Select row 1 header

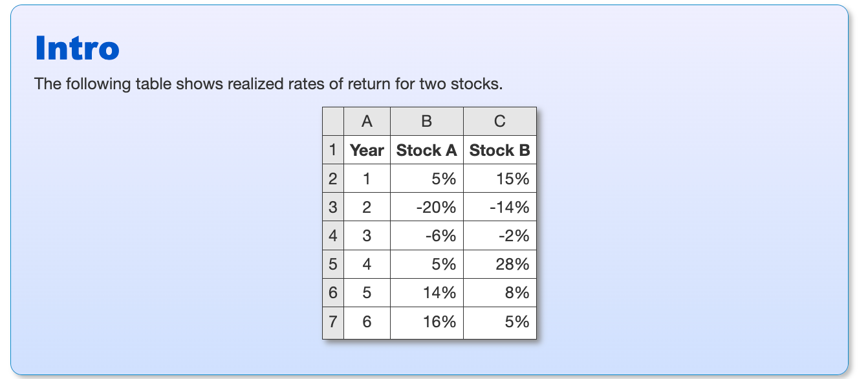(x=333, y=150)
